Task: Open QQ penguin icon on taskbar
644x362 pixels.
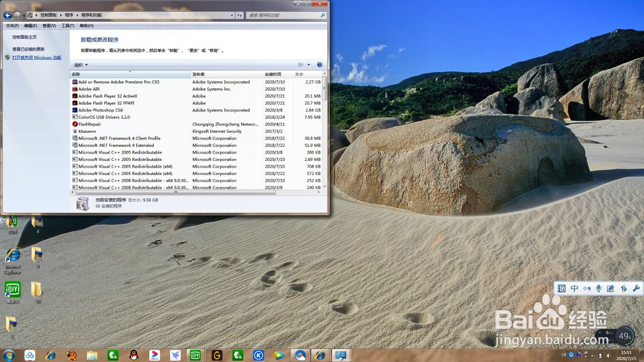Action: pos(134,355)
